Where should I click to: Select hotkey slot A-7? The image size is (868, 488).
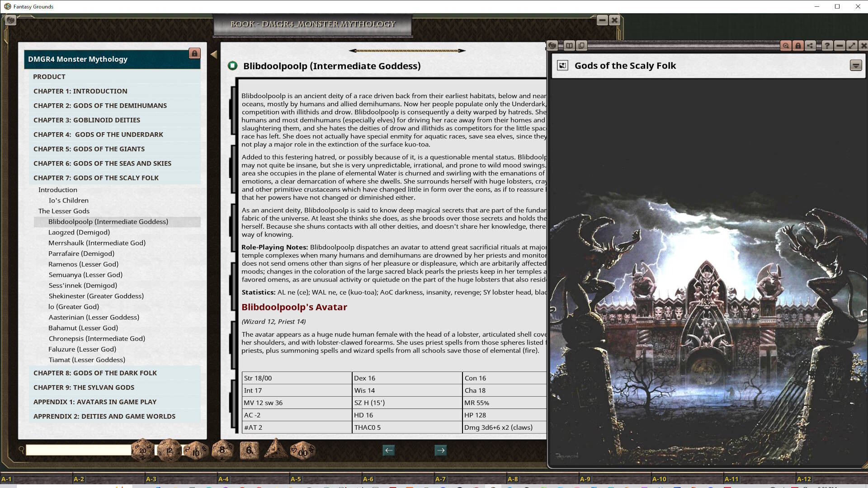[470, 479]
